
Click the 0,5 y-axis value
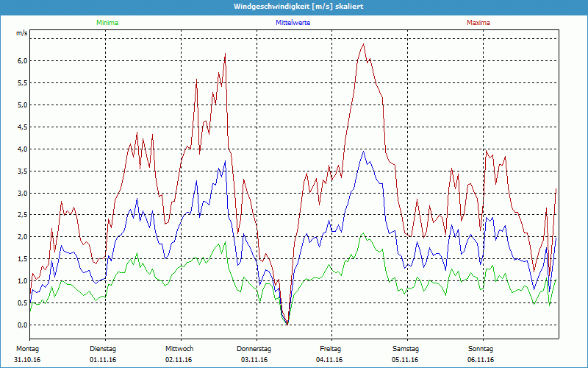tap(23, 303)
